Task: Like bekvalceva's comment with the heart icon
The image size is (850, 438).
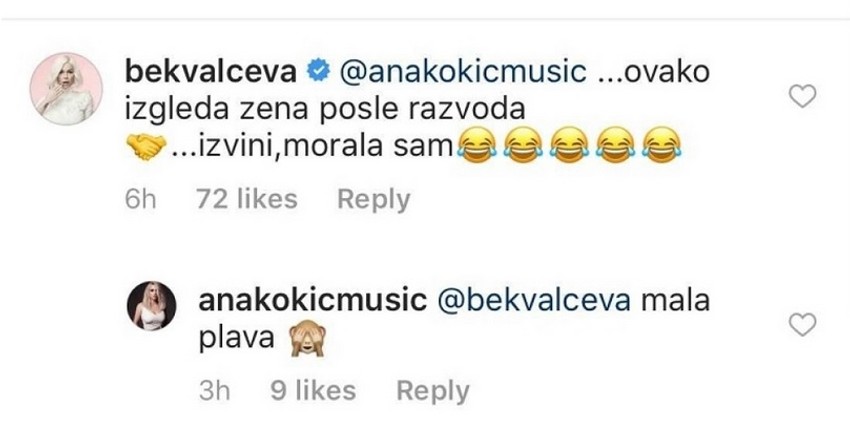Action: click(802, 96)
